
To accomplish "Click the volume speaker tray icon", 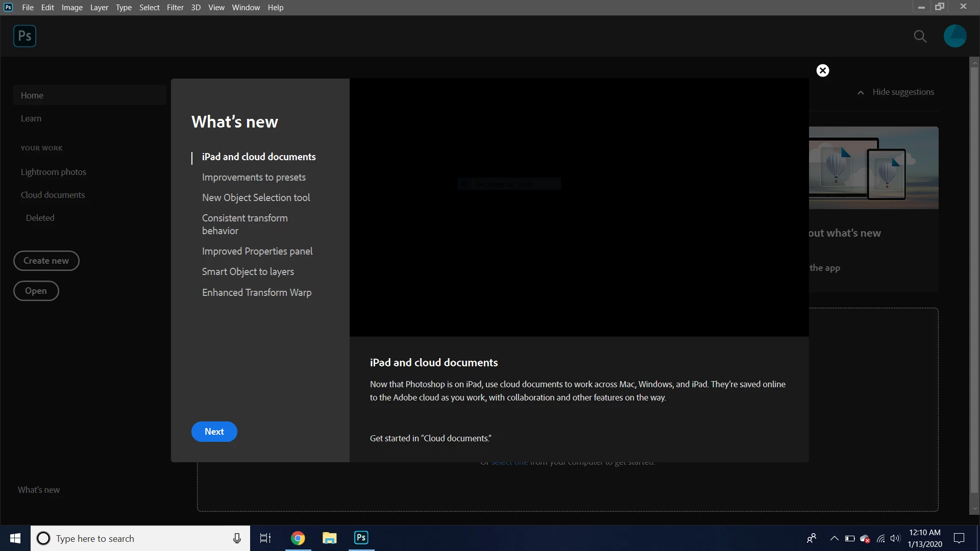I will (895, 538).
